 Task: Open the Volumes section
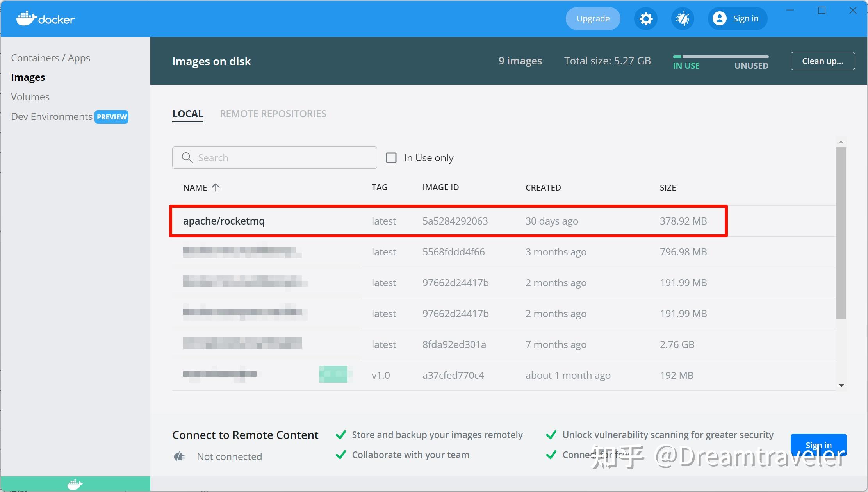coord(30,96)
